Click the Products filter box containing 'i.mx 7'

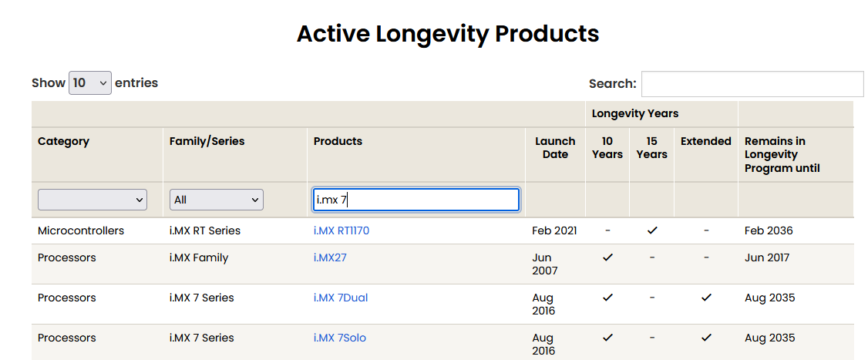416,200
